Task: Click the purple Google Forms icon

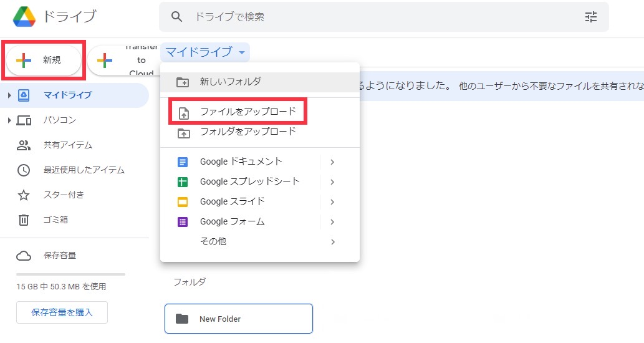Action: click(183, 222)
